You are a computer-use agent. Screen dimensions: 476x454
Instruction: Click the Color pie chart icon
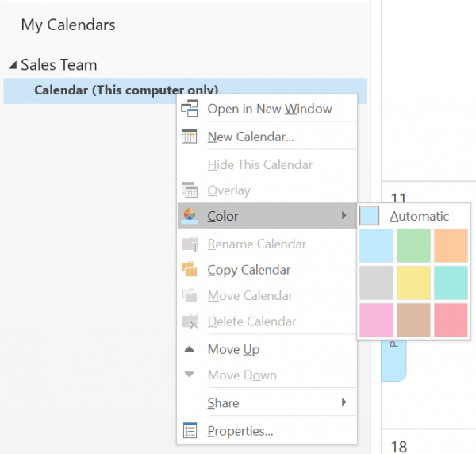[190, 216]
